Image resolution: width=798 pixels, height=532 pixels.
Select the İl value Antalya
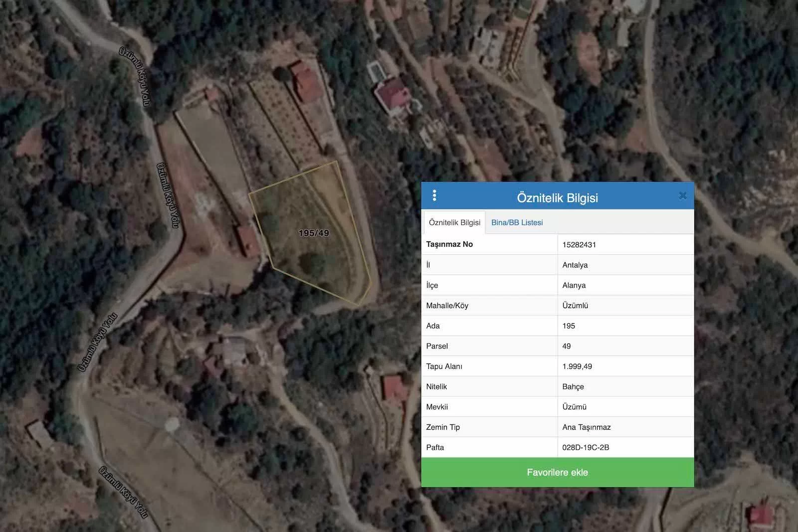[575, 265]
